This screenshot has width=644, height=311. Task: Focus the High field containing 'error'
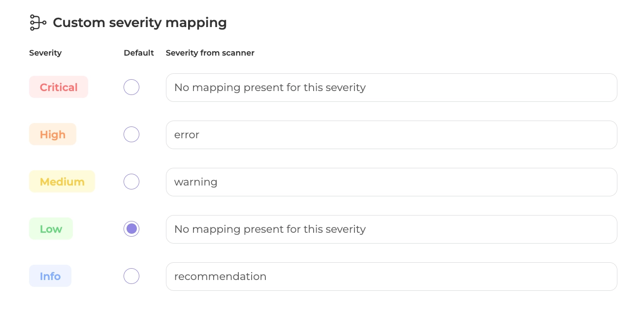pyautogui.click(x=391, y=135)
